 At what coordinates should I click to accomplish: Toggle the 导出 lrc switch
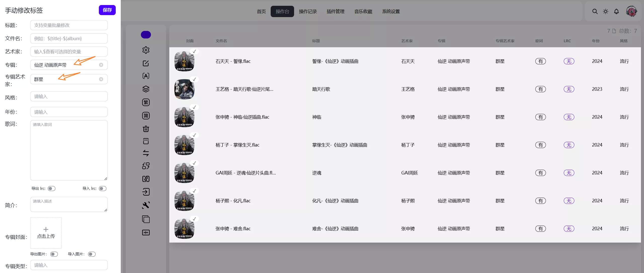coord(52,189)
